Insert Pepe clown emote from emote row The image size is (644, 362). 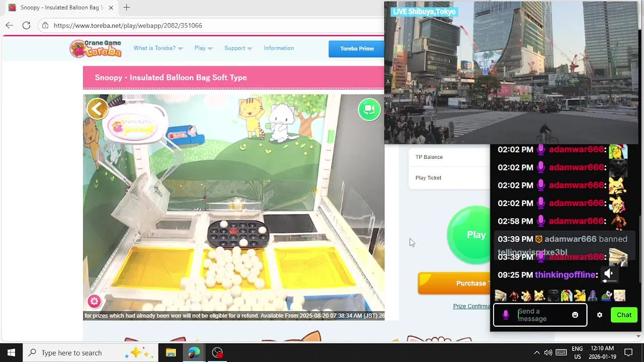coord(606,296)
